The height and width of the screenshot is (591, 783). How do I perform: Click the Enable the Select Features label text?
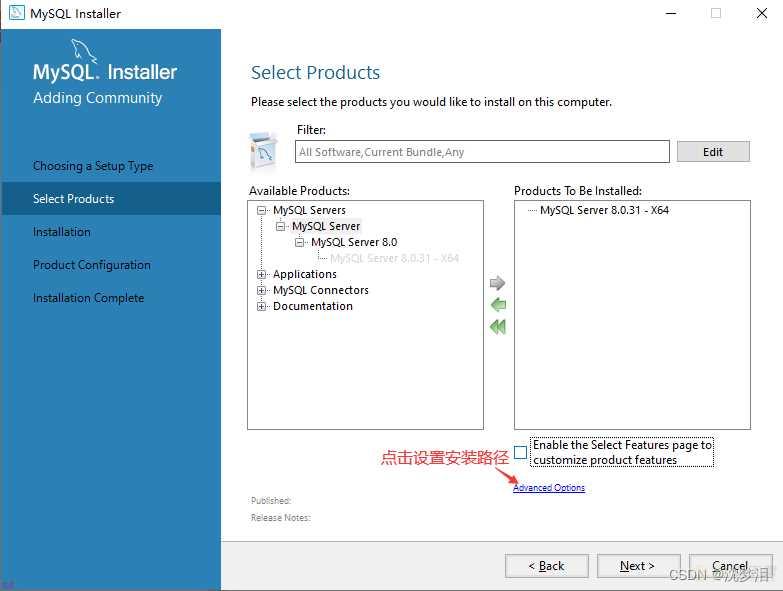click(x=622, y=452)
